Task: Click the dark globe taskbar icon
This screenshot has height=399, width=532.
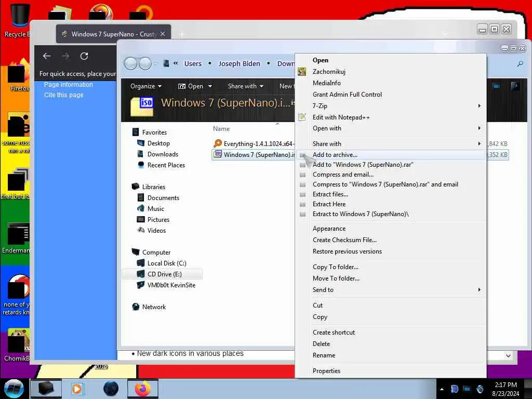Action: pos(111,389)
